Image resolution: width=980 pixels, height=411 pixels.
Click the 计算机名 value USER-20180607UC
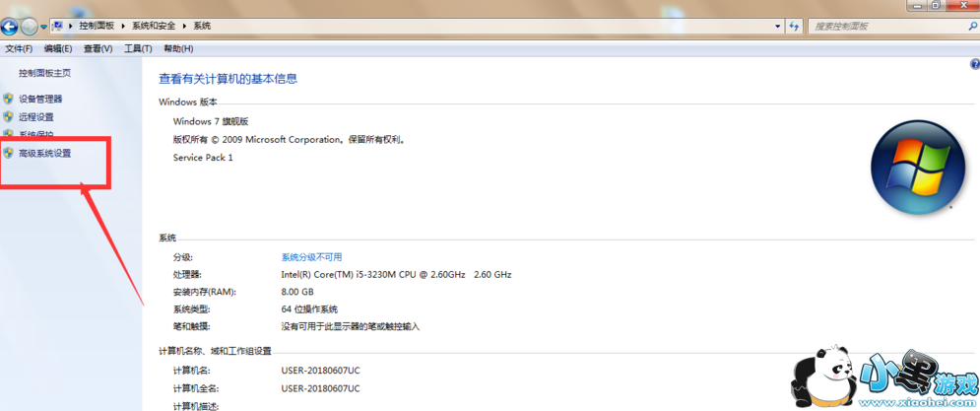(x=321, y=371)
